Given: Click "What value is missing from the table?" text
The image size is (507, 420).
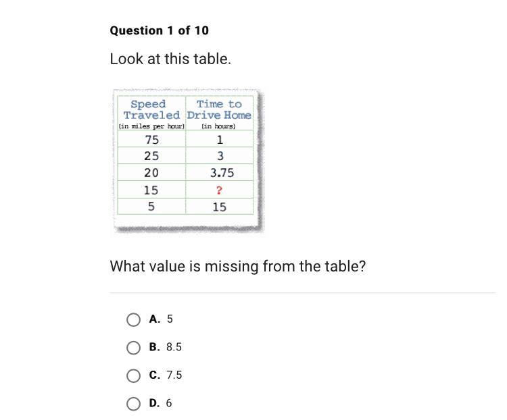Looking at the screenshot, I should [x=237, y=266].
